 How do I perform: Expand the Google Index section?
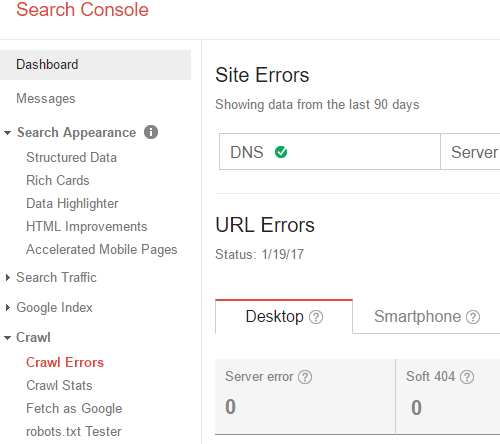coord(8,307)
